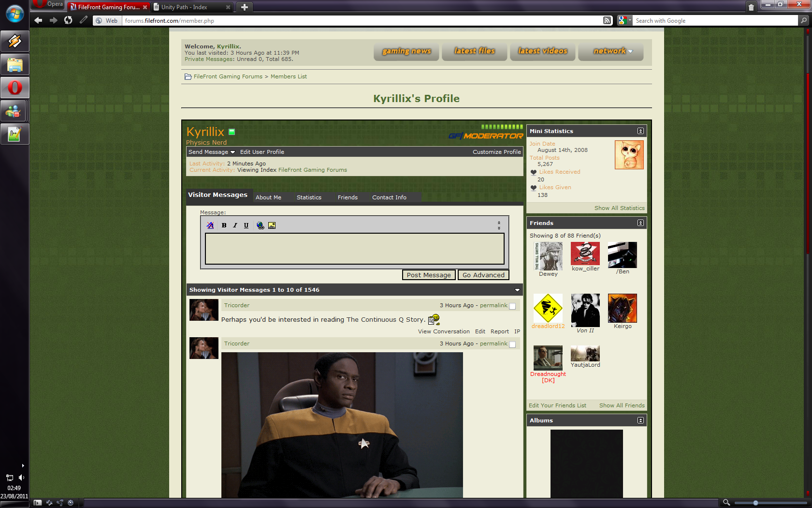The image size is (812, 508).
Task: Open a new tab with plus button
Action: (245, 7)
